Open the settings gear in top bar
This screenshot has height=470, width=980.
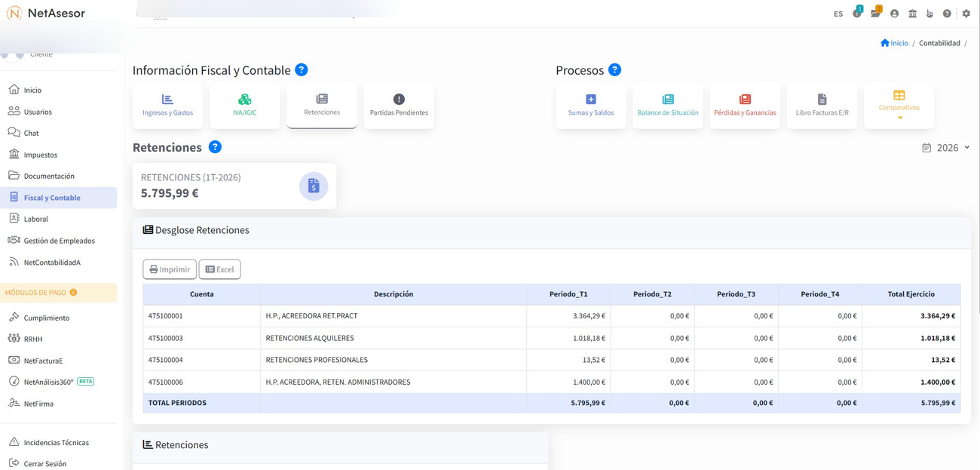tap(966, 14)
